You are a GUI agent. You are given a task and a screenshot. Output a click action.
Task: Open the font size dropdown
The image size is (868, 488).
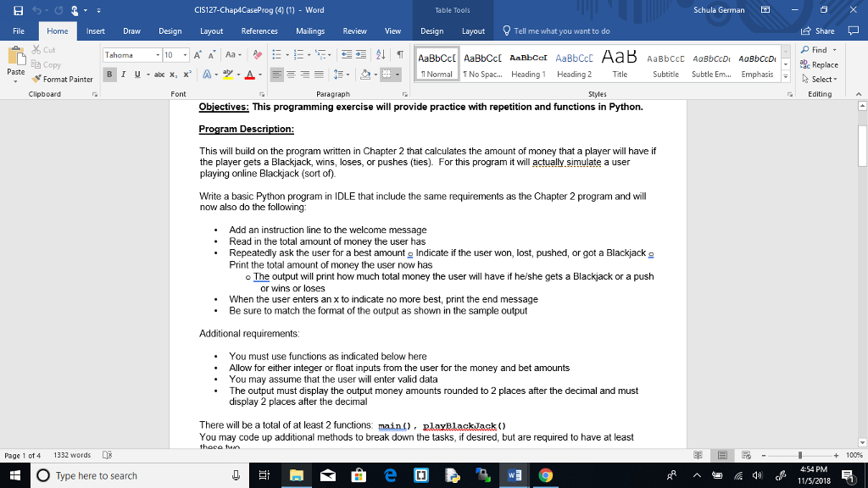pyautogui.click(x=184, y=55)
